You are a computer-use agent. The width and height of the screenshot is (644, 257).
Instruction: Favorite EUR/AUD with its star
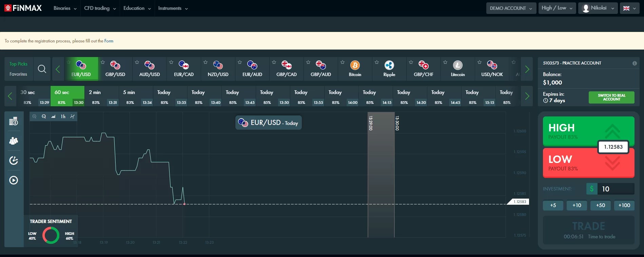point(240,62)
